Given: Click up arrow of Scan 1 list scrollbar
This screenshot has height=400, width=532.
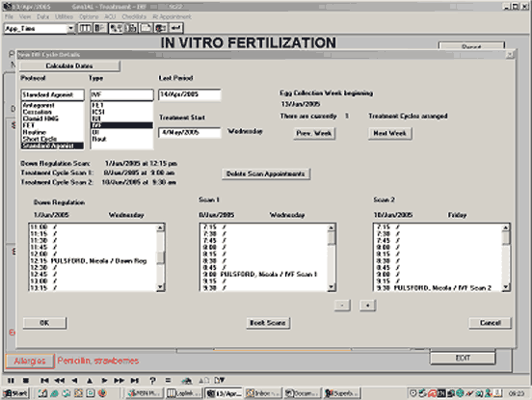Looking at the screenshot, I should [332, 228].
